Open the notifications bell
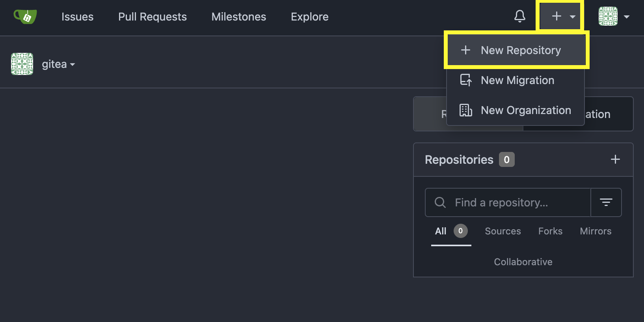The height and width of the screenshot is (322, 644). 519,17
